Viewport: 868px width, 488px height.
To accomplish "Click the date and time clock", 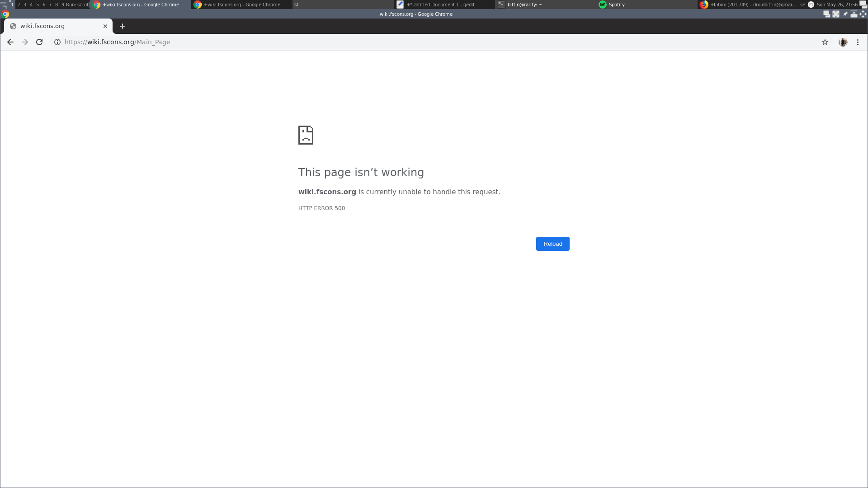I will [x=837, y=5].
